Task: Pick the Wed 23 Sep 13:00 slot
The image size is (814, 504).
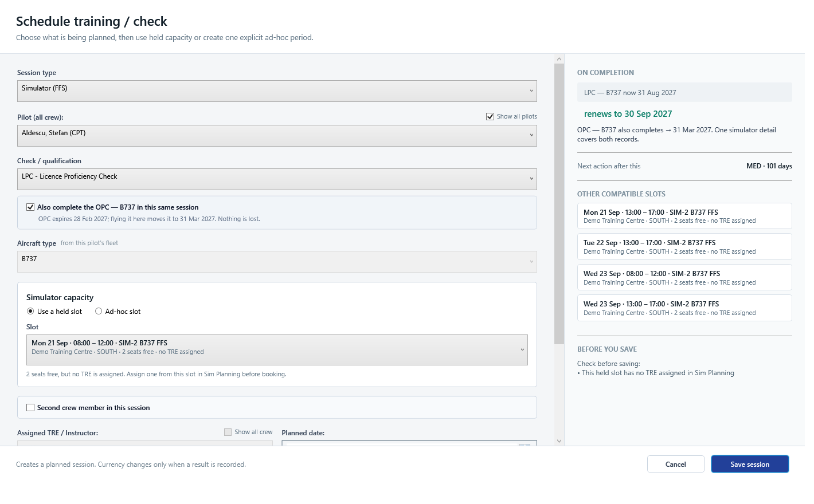Action: pos(684,308)
